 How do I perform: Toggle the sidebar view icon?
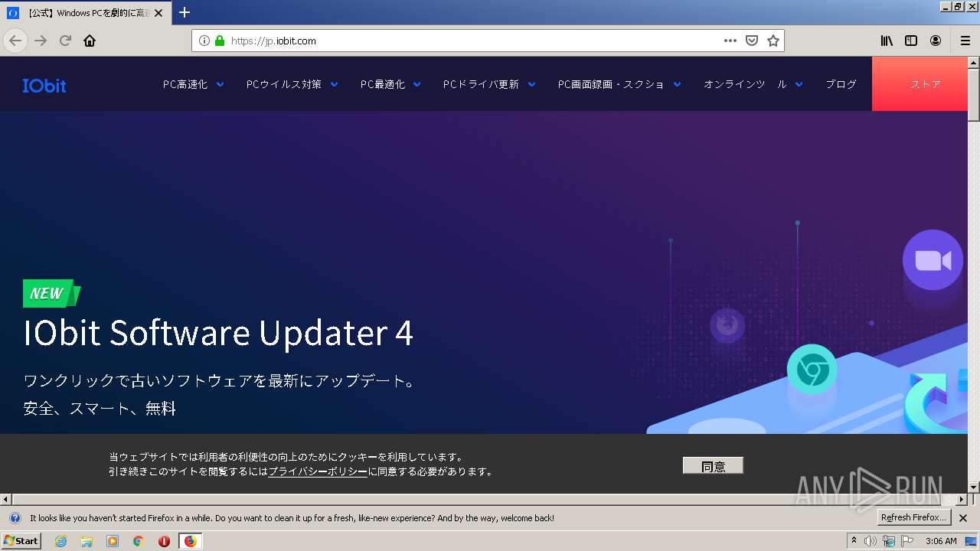click(x=911, y=41)
